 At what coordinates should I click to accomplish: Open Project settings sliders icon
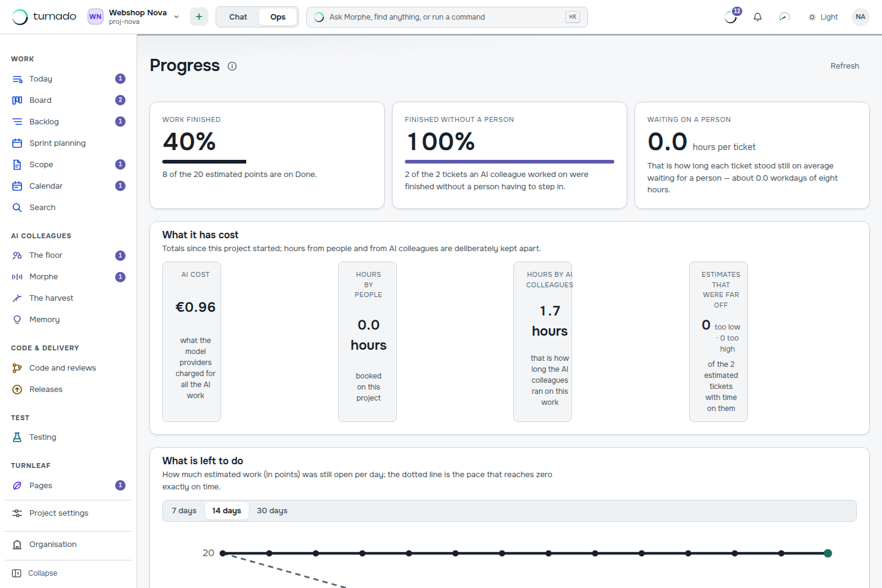tap(17, 513)
